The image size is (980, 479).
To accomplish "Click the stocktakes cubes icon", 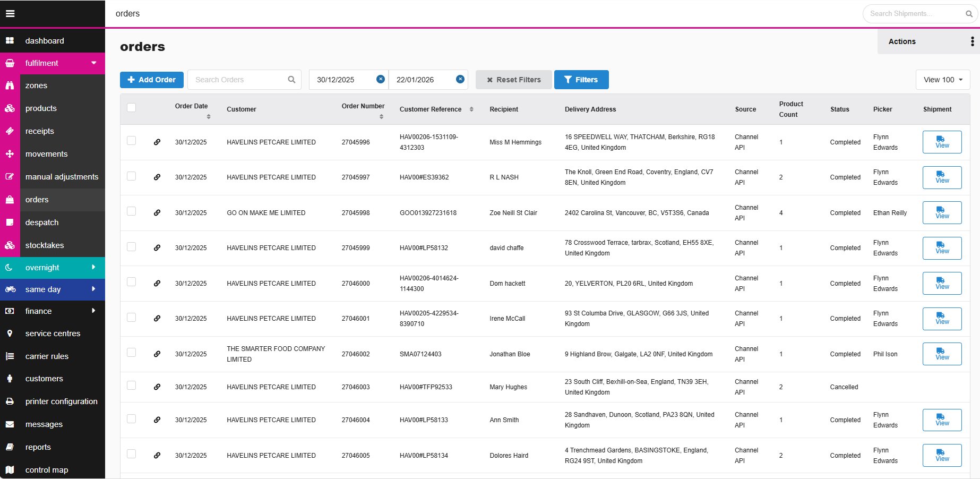I will (10, 245).
